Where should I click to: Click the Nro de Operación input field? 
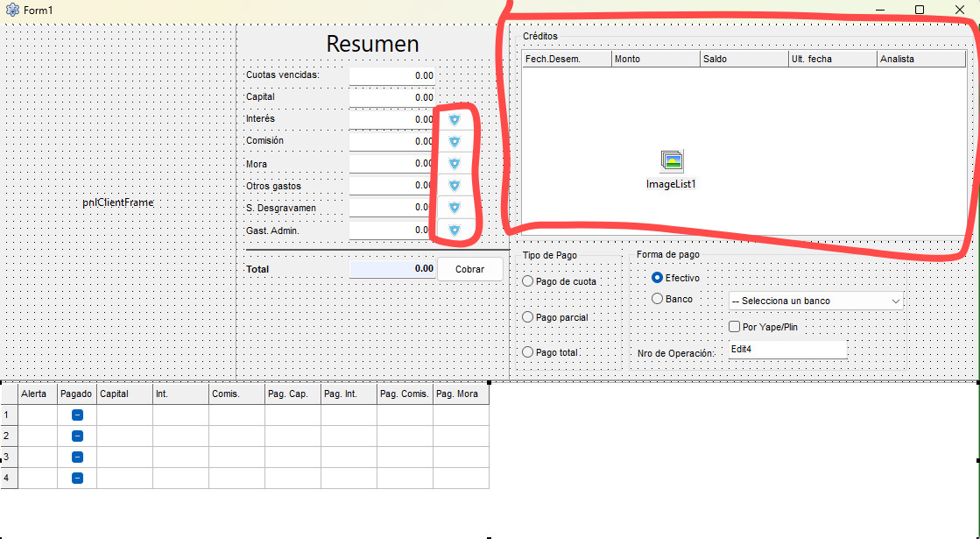[787, 349]
